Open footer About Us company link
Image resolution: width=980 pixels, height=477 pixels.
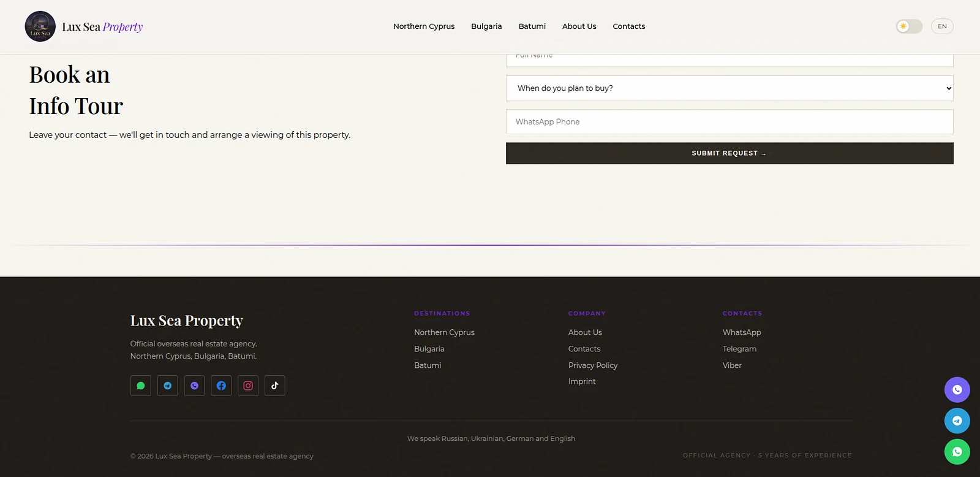585,332
